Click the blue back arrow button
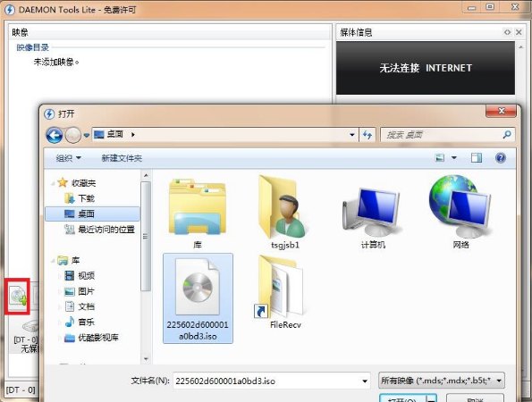Image resolution: width=532 pixels, height=402 pixels. [x=55, y=135]
